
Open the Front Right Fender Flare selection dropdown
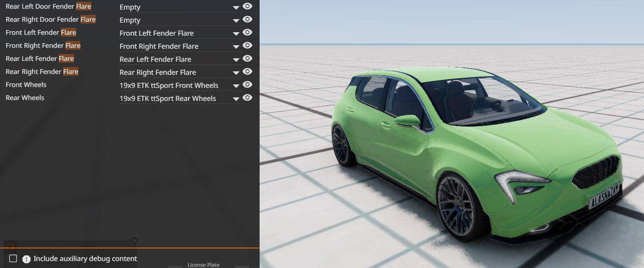[180, 46]
